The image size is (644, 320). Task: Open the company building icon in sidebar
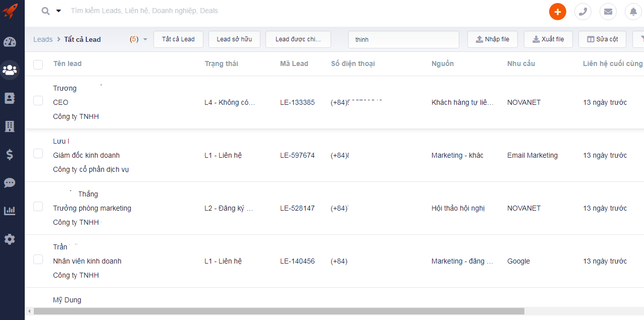[x=10, y=126]
